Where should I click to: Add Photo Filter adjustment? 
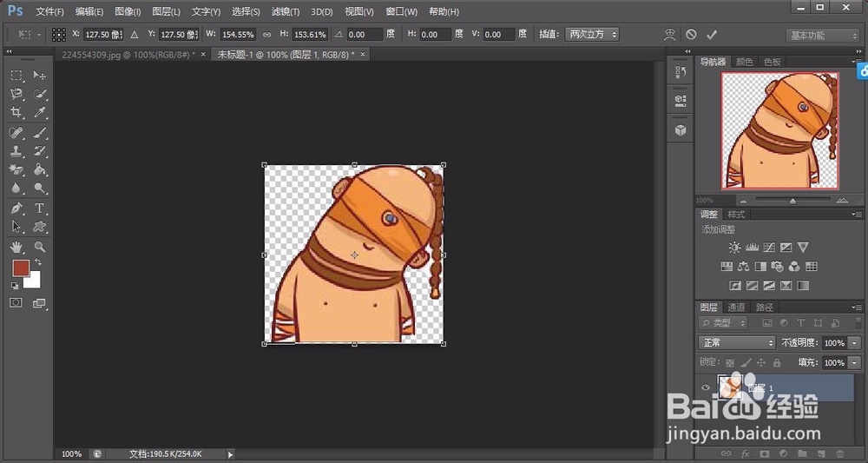pyautogui.click(x=777, y=267)
